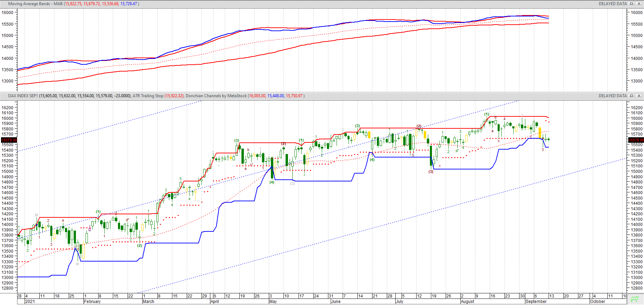644x305 pixels.
Task: Click the June label on the date axis
Action: pos(336,302)
